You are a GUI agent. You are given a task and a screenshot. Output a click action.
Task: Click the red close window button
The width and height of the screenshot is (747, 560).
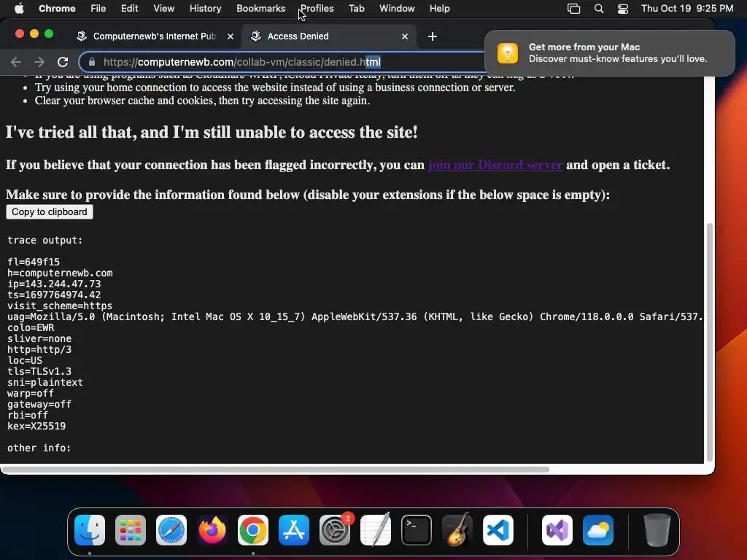pos(20,34)
